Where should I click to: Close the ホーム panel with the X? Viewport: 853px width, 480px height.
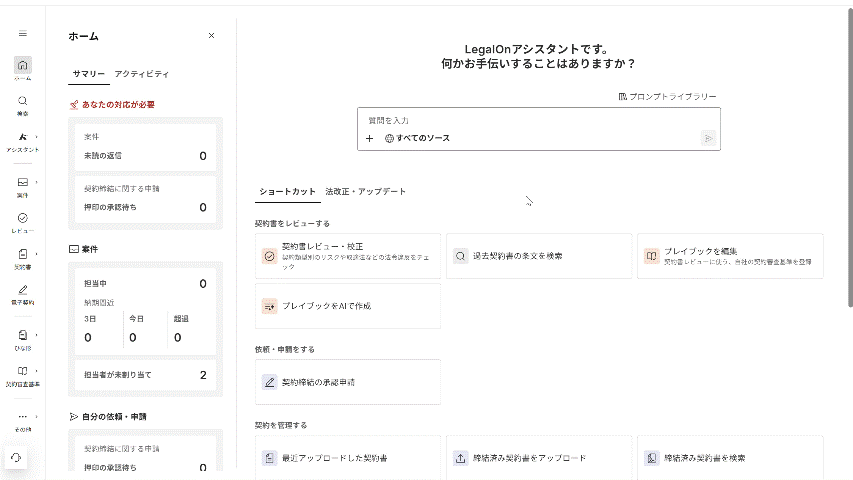click(x=211, y=36)
